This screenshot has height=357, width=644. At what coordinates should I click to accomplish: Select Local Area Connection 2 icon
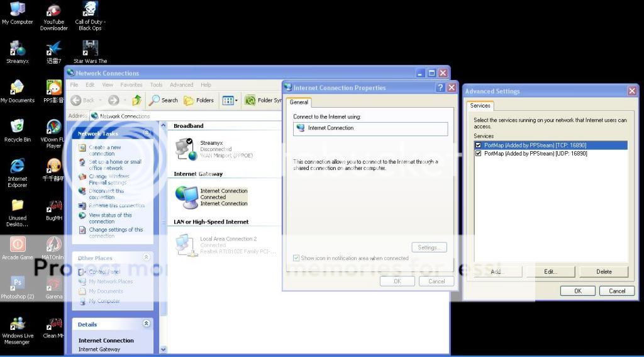[185, 244]
